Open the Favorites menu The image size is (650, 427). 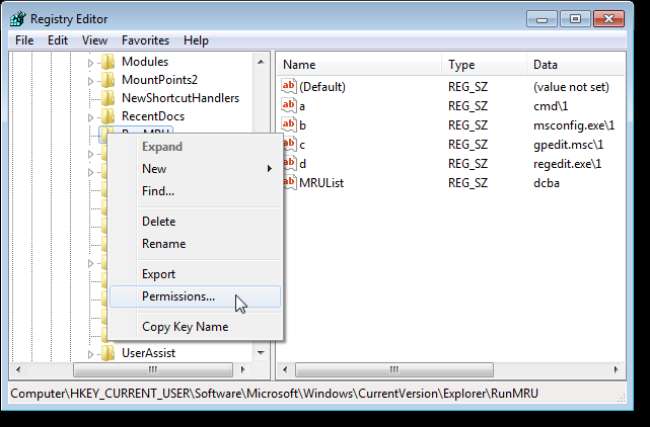coord(145,41)
